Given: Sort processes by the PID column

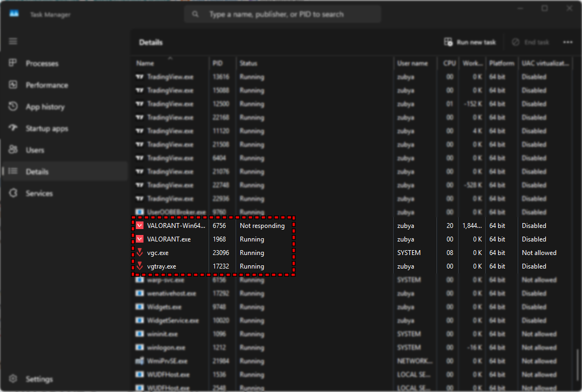Looking at the screenshot, I should coord(218,63).
